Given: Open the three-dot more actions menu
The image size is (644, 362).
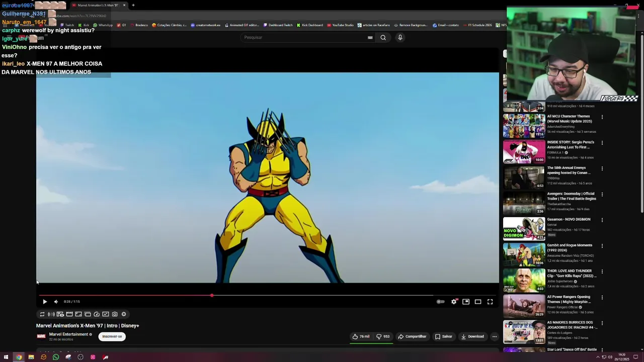Looking at the screenshot, I should [495, 336].
